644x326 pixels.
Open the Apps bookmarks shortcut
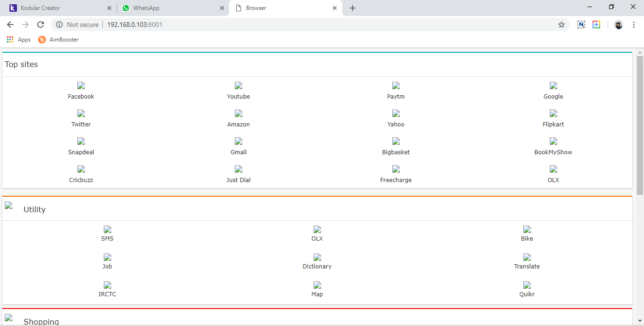click(x=19, y=40)
